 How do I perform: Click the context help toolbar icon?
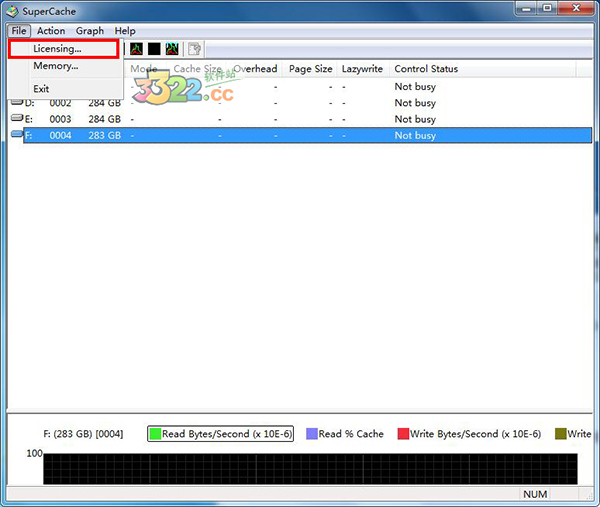coord(195,49)
